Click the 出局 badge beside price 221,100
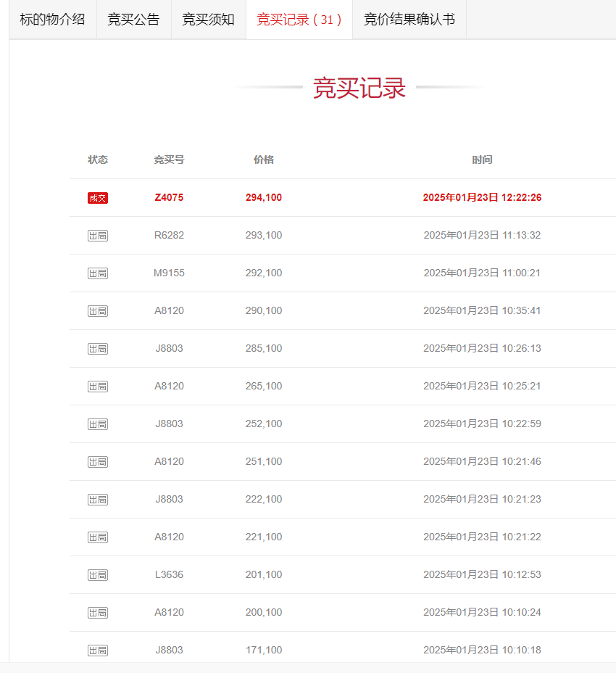 click(98, 538)
